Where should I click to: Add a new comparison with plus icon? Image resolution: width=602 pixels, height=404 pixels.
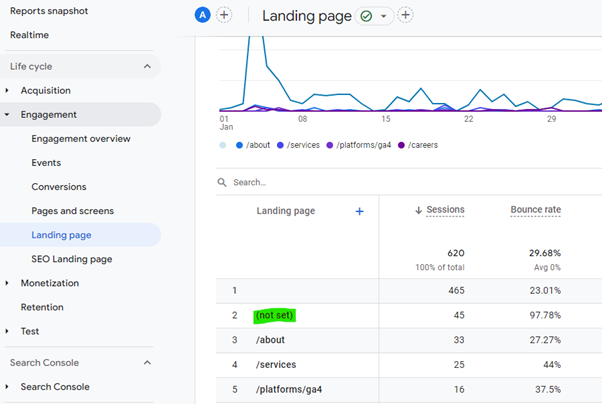(x=224, y=15)
